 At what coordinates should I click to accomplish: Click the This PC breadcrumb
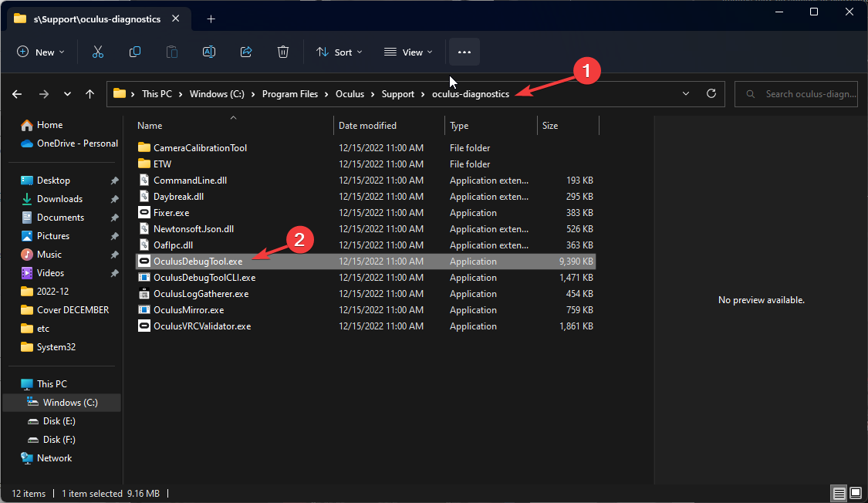(x=157, y=94)
